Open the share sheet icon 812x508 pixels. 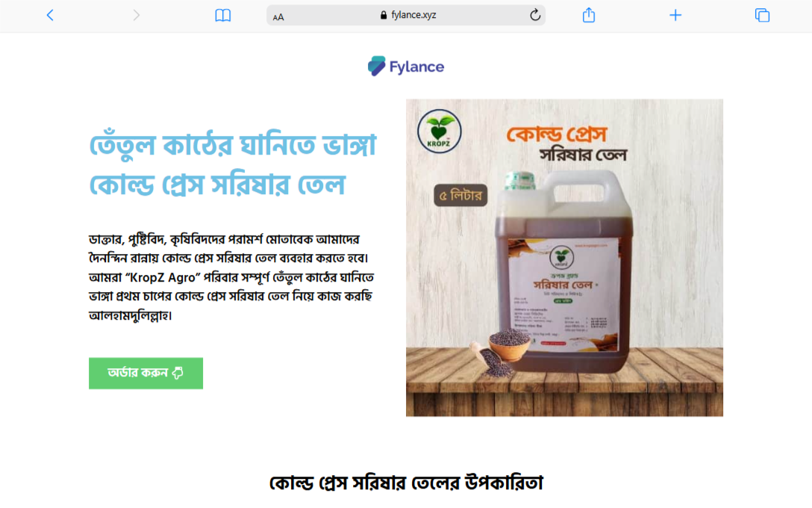pos(588,15)
